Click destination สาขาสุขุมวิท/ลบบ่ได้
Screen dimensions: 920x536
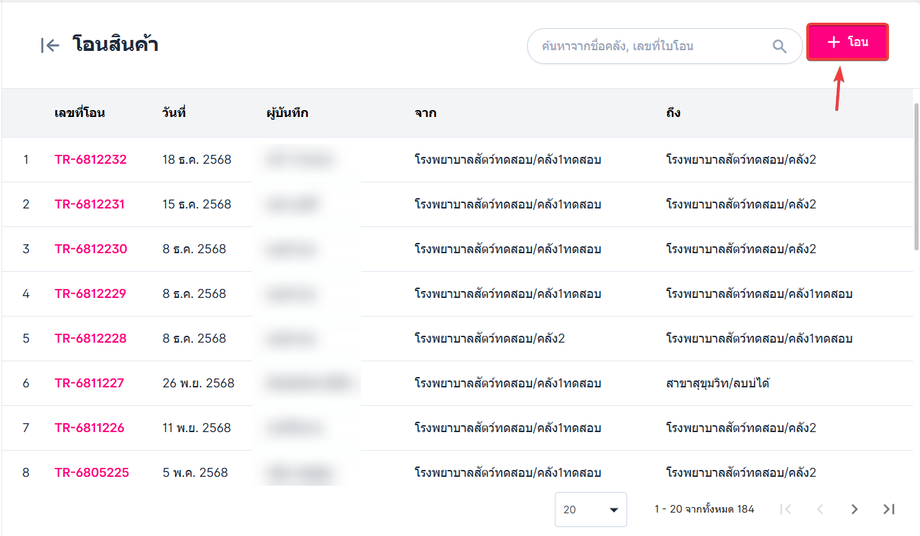point(718,383)
